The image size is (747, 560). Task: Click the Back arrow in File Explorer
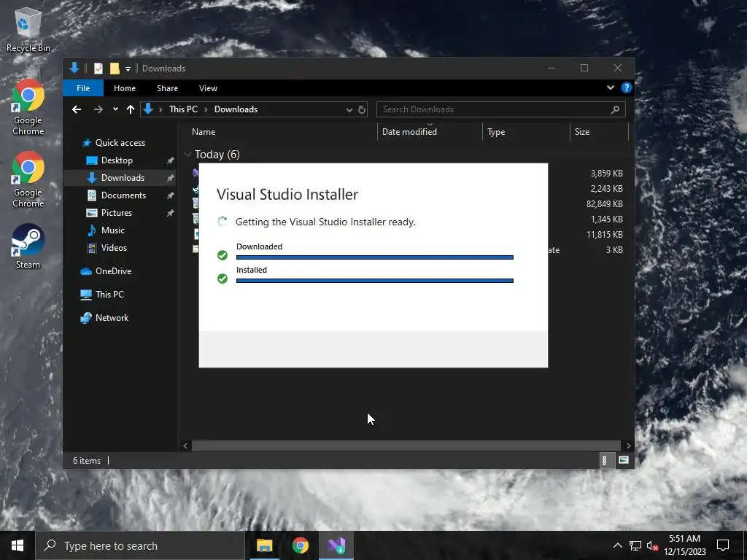(x=76, y=109)
